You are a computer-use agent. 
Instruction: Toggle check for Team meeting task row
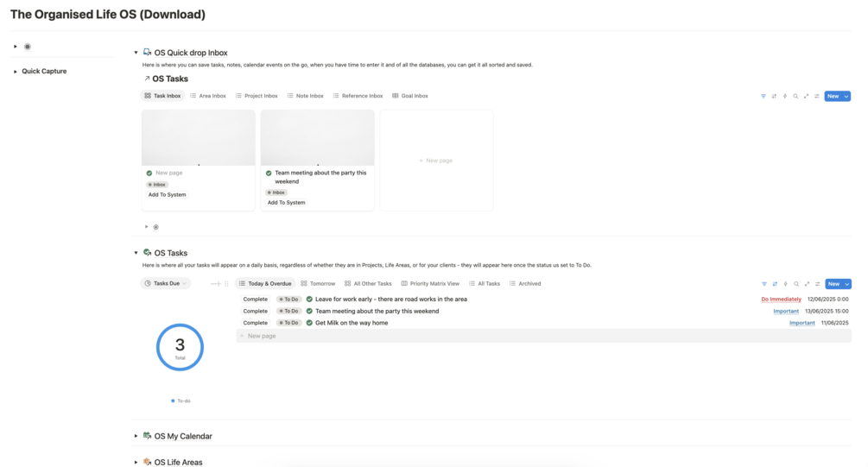(x=309, y=311)
